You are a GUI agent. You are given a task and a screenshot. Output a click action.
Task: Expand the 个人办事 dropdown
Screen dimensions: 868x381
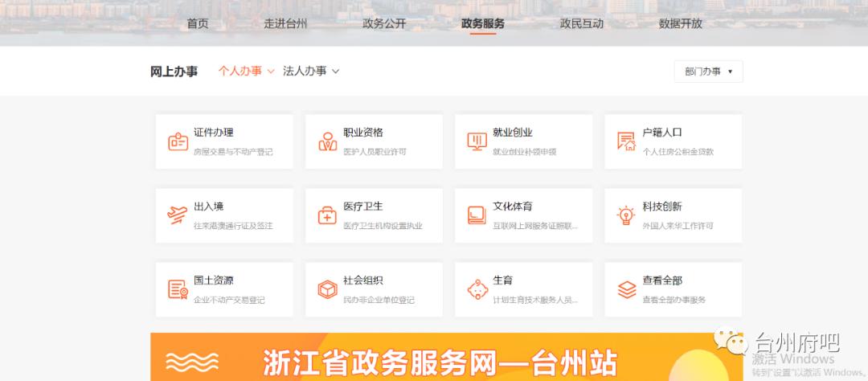click(x=247, y=71)
